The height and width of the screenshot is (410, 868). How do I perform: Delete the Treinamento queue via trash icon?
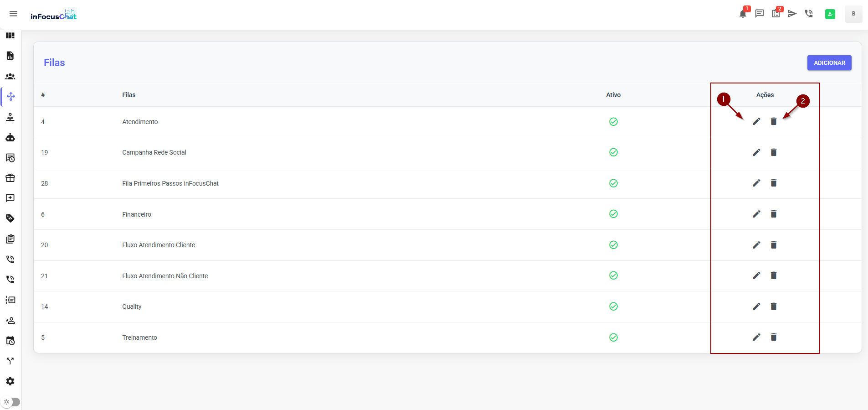(x=773, y=337)
